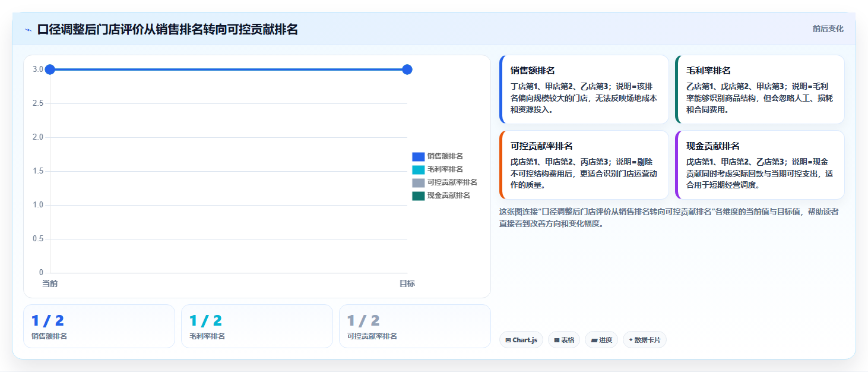The height and width of the screenshot is (372, 868).
Task: Click the 0.5 y-axis label
Action: [38, 239]
